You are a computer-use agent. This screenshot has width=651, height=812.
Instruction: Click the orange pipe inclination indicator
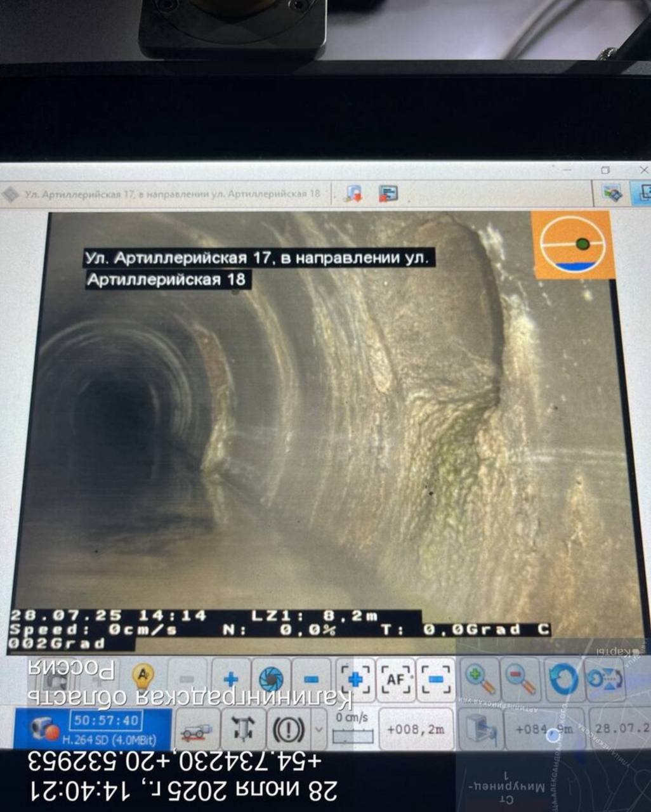tap(572, 245)
